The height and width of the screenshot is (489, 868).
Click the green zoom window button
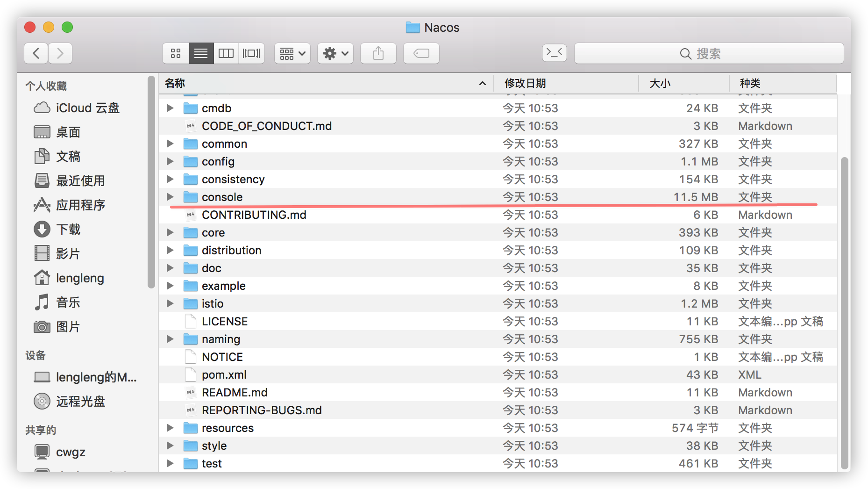pos(67,27)
